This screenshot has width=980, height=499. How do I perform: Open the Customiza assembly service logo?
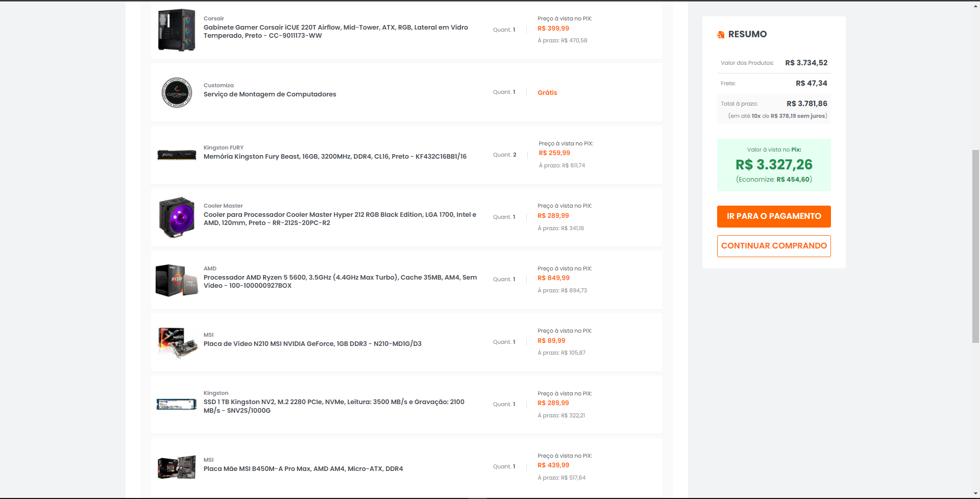177,92
